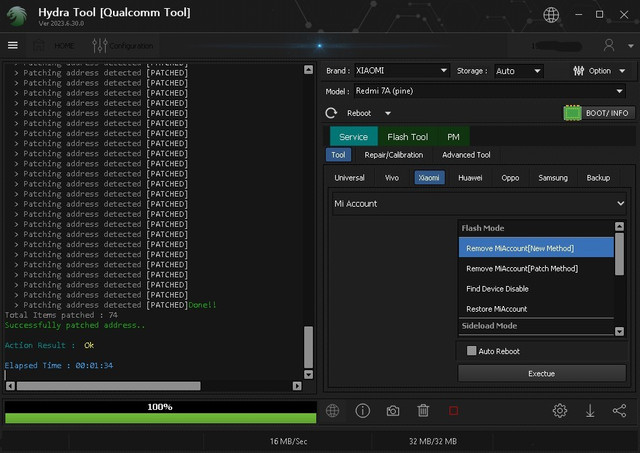Click the user account icon

pos(609,45)
